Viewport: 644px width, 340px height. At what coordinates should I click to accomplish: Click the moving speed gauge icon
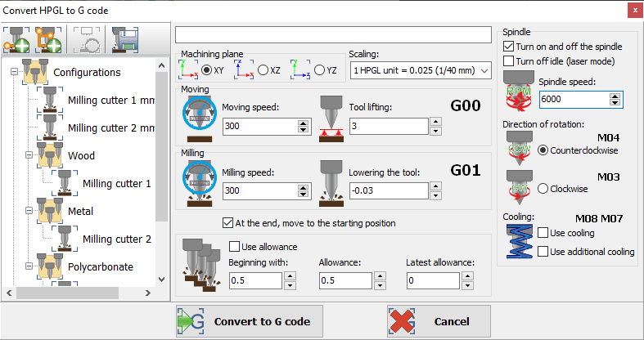(200, 119)
